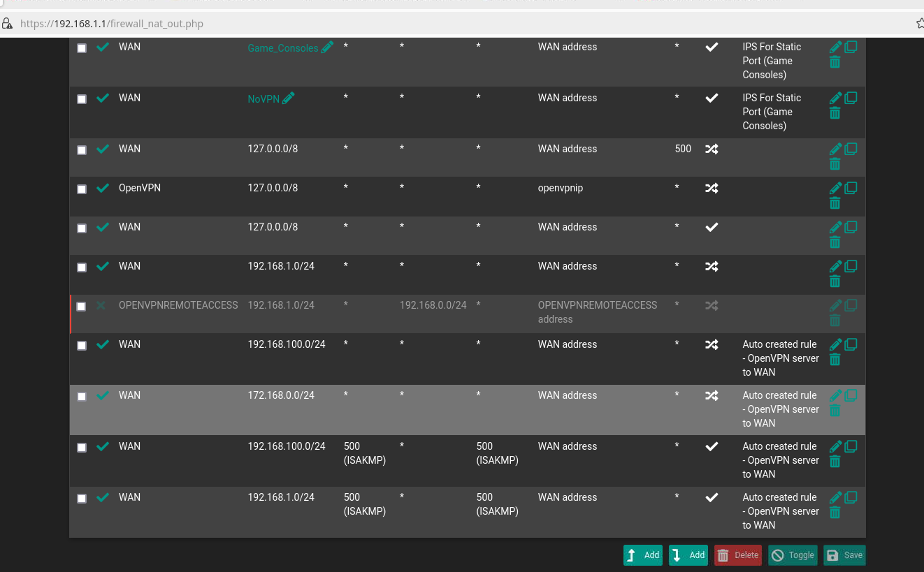Click the red Delete button
Viewport: 924px width, 572px height.
(x=738, y=555)
